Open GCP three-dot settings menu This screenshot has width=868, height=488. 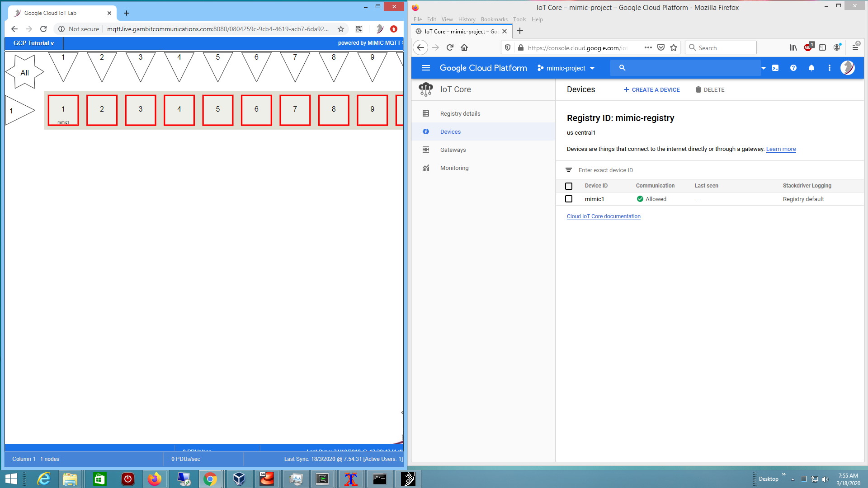click(829, 68)
